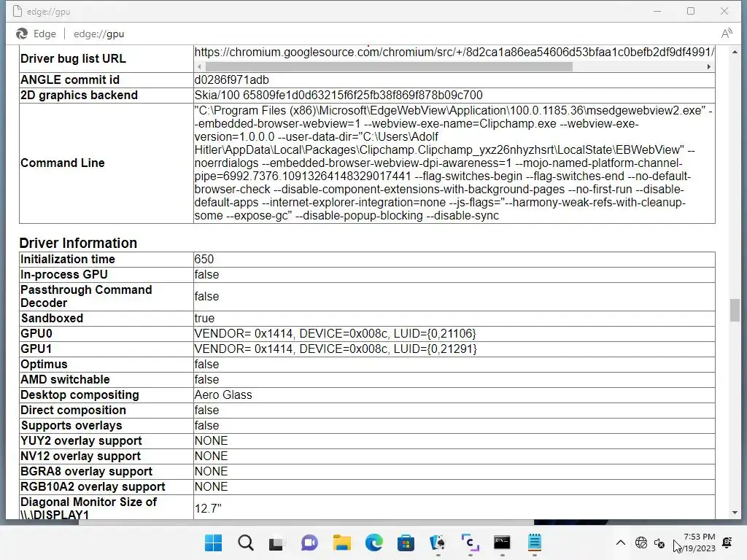Show hidden system tray icons
This screenshot has height=560, width=747.
click(x=620, y=542)
